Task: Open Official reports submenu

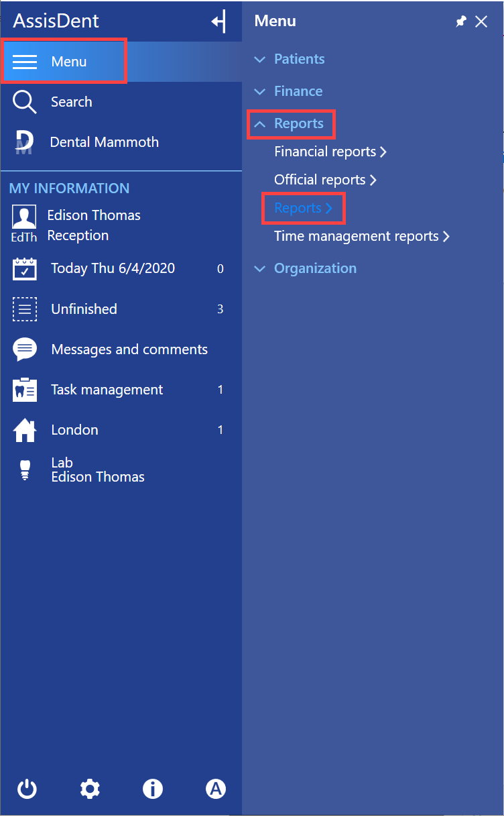Action: [x=325, y=180]
